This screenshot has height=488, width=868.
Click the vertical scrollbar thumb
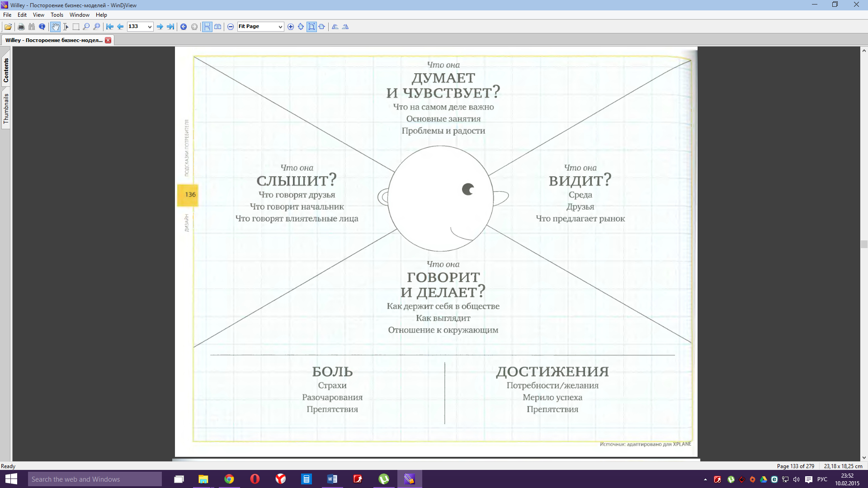[x=864, y=244]
